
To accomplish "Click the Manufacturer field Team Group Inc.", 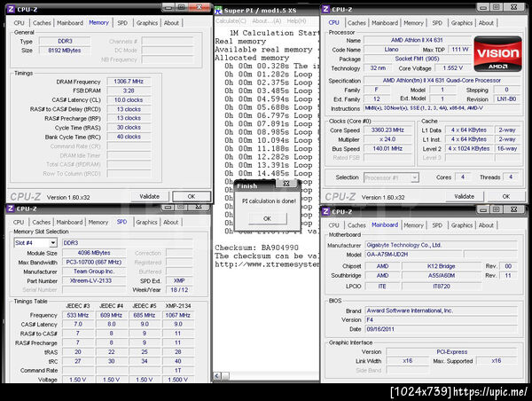I will coord(94,271).
